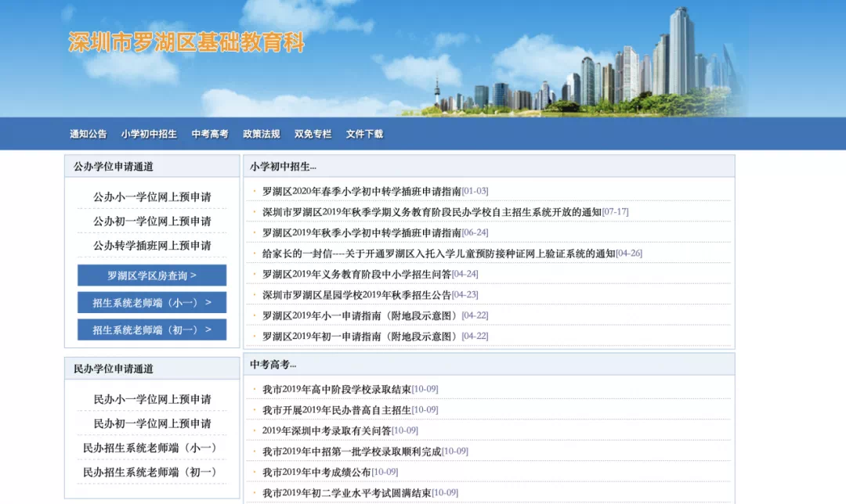Open 政策法规 from the top navigation

pyautogui.click(x=261, y=134)
